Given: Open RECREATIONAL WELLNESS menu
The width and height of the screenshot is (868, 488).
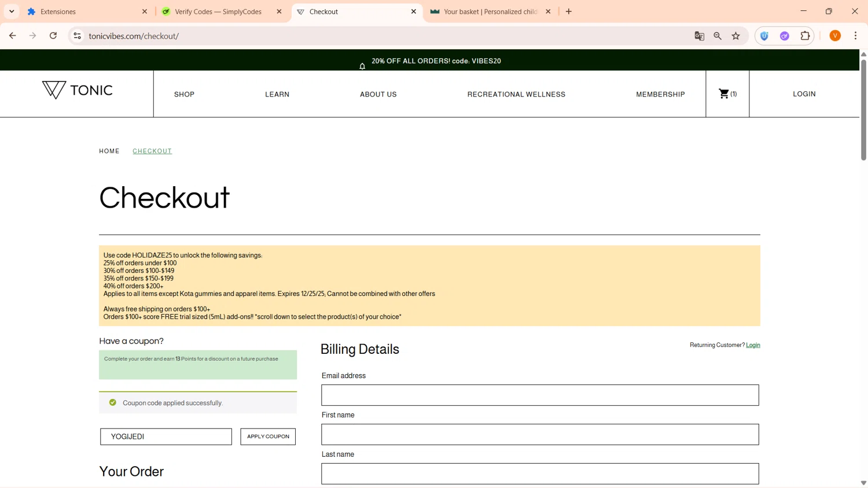Looking at the screenshot, I should (516, 94).
